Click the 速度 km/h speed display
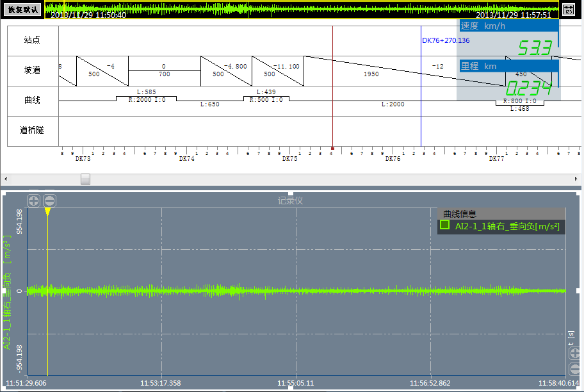The width and height of the screenshot is (584, 392). [508, 37]
